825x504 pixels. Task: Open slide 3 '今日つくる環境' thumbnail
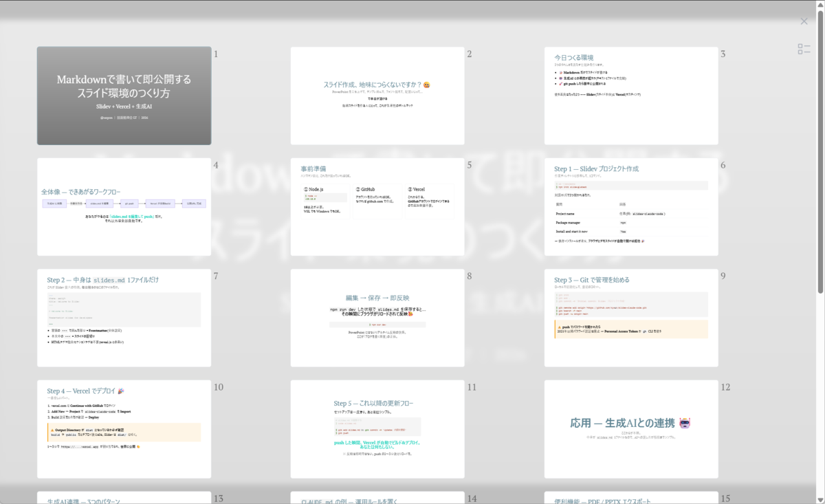coord(631,96)
